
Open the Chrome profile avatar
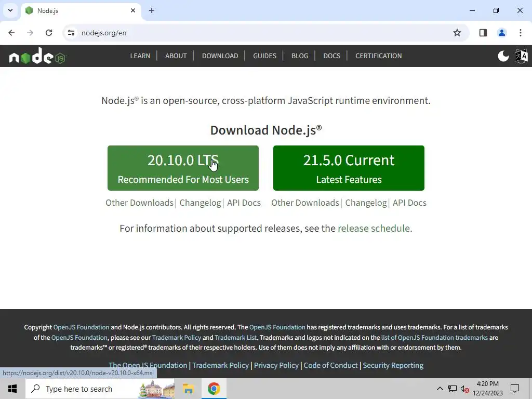502,33
